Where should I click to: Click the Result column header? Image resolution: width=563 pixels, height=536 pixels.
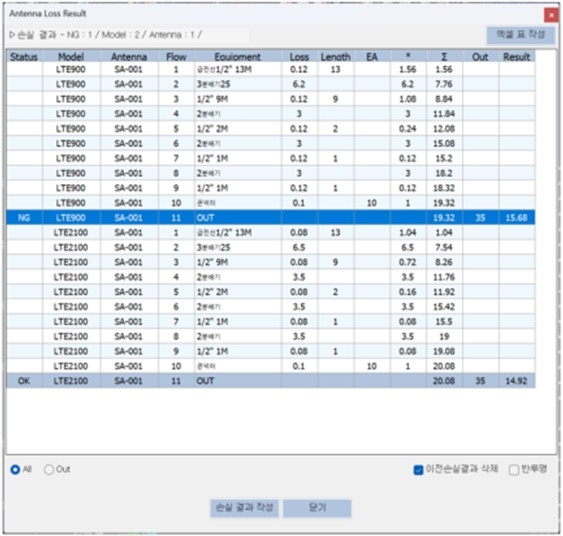click(x=517, y=57)
